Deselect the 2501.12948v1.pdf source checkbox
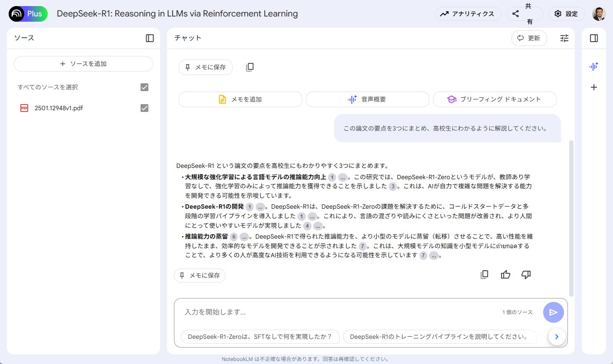The image size is (613, 364). click(144, 108)
